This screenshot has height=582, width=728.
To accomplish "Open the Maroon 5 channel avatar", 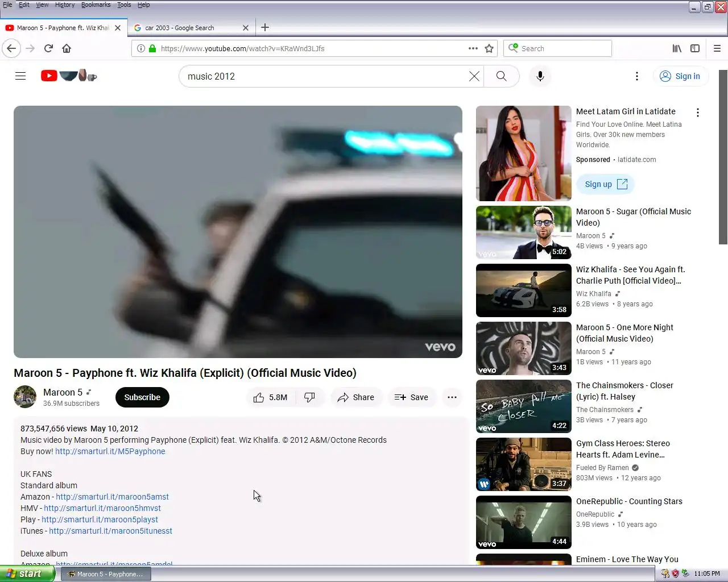I will tap(25, 397).
